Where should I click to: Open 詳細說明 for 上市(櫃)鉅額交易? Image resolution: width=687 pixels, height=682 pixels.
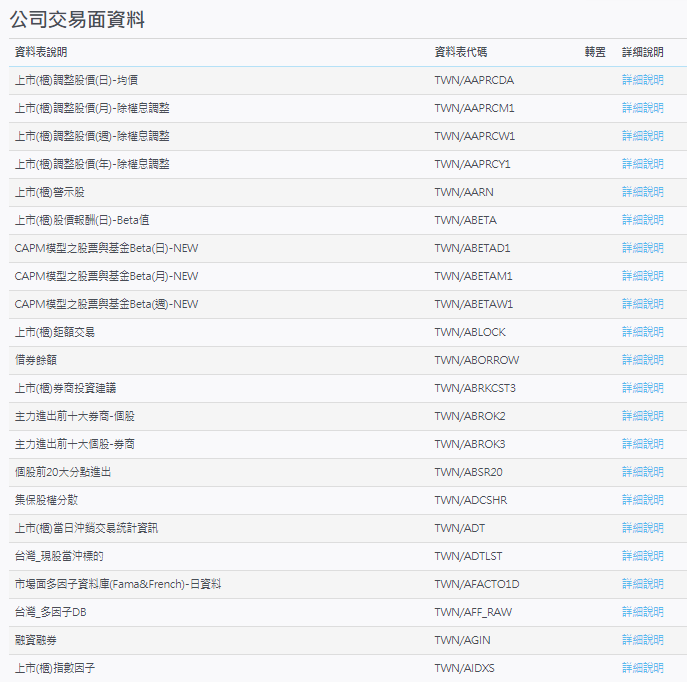[642, 332]
